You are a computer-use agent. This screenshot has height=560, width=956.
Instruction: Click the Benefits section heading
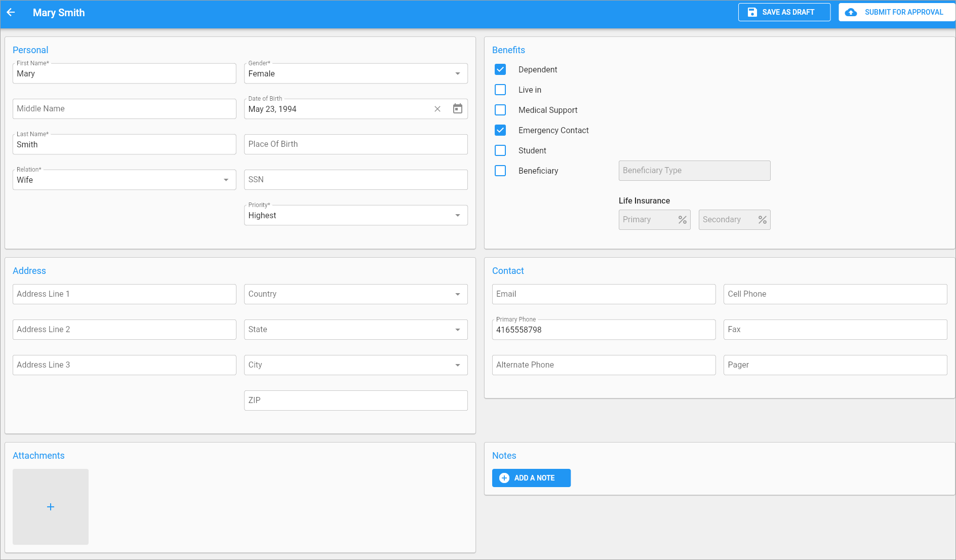(x=508, y=50)
